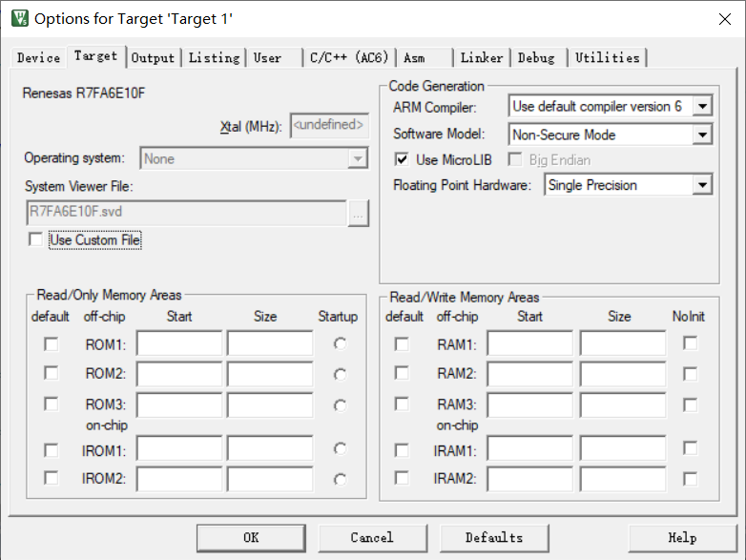Click the ROM3 Size field
Screen dimensions: 746x560
pos(270,404)
